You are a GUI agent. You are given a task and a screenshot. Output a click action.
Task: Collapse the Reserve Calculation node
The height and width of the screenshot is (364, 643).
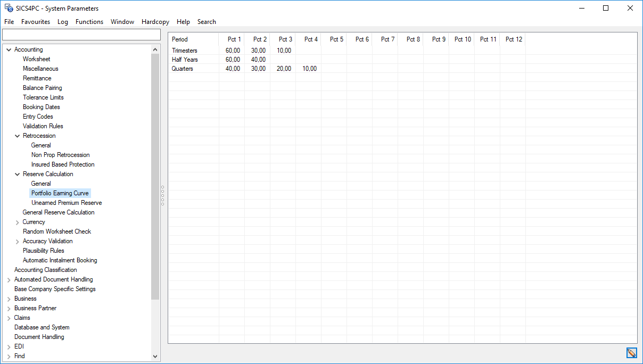[x=17, y=173]
